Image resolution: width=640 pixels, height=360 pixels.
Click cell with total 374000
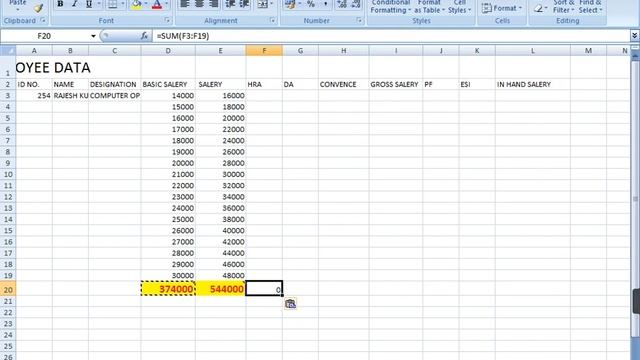(168, 289)
